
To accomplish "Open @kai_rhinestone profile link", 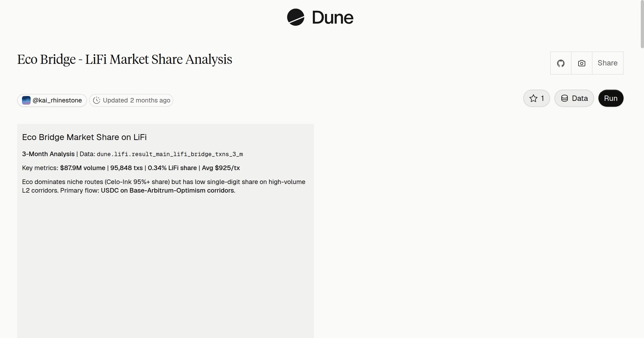I will point(52,100).
